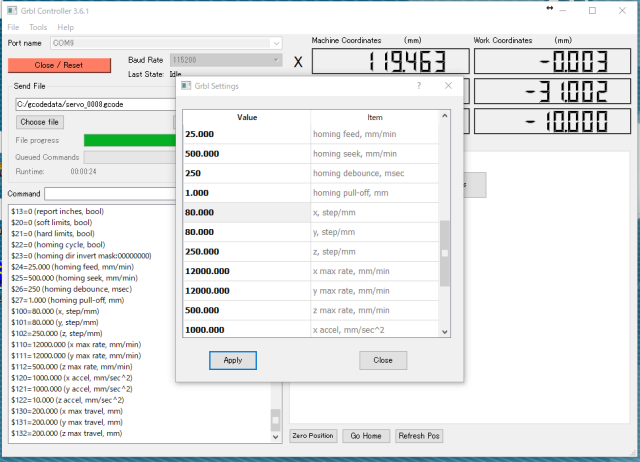
Task: Click the Choose file button
Action: (x=40, y=122)
